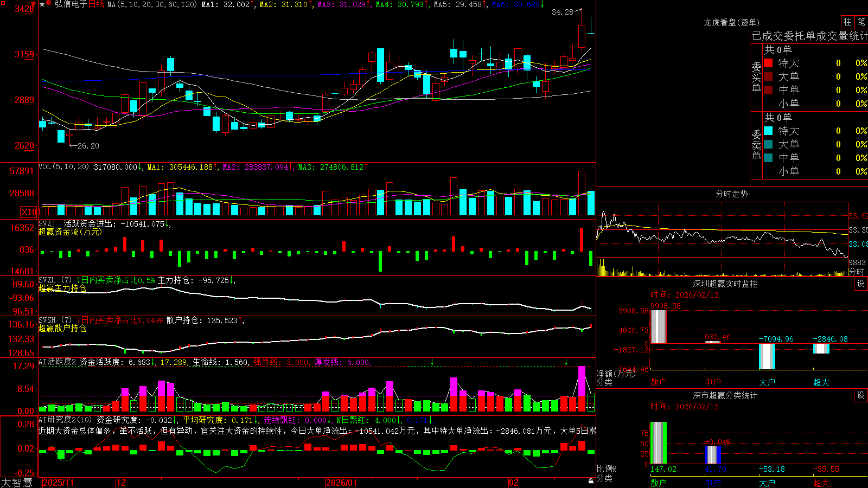Click the X10 volume scale marker
The height and width of the screenshot is (488, 868).
coord(29,212)
